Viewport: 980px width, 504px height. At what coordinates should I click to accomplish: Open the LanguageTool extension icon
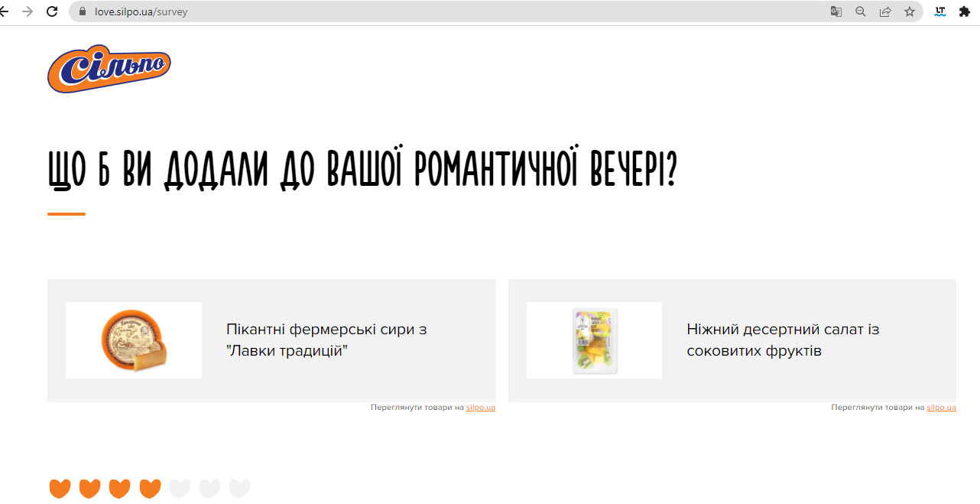940,11
